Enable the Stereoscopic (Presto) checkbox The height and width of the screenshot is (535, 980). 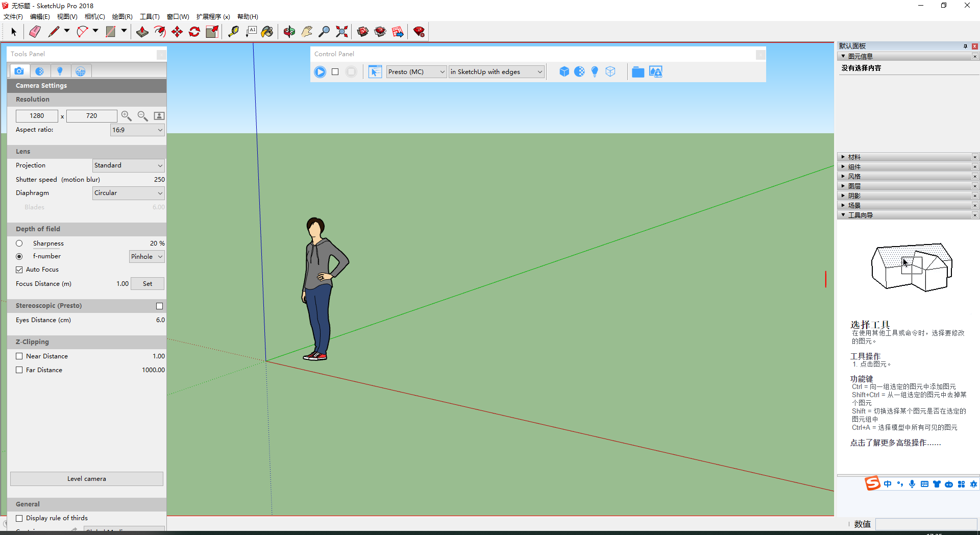(159, 306)
